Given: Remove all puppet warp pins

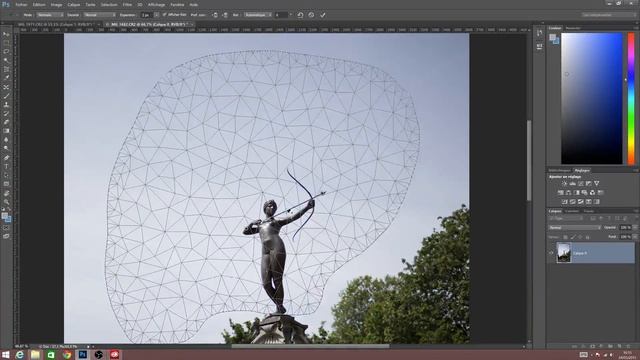Looking at the screenshot, I should [300, 15].
